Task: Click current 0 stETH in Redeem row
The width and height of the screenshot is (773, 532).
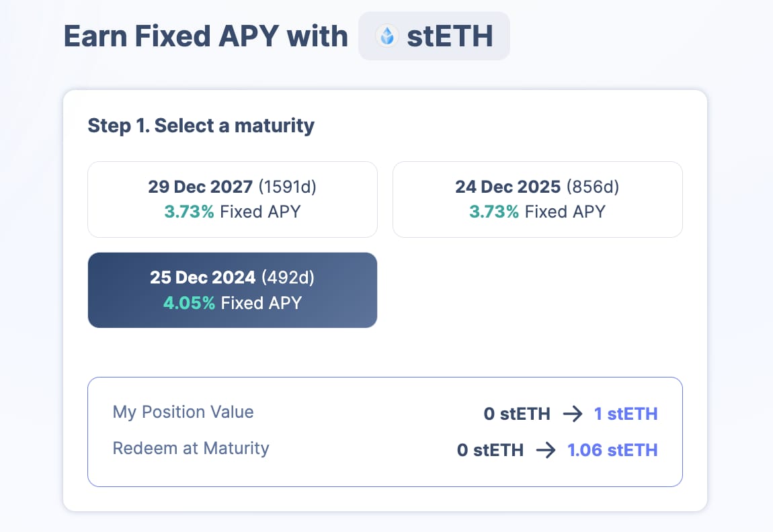Action: point(490,450)
